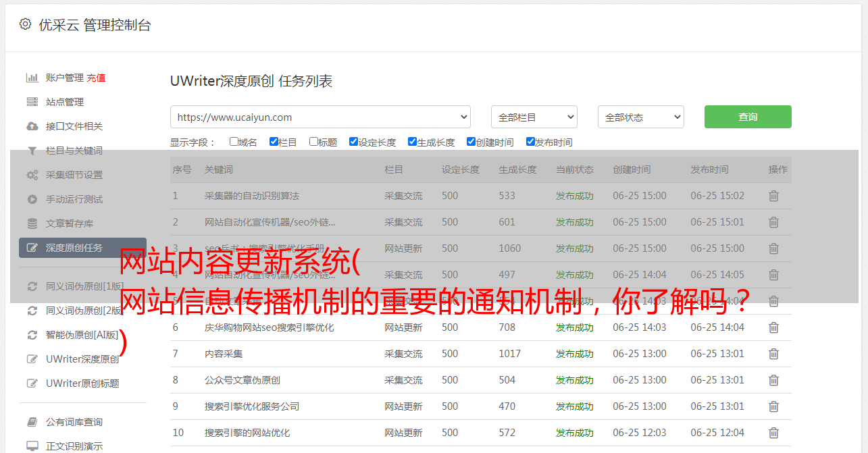The height and width of the screenshot is (453, 868).
Task: Open the 全部状态 filter dropdown
Action: (640, 117)
